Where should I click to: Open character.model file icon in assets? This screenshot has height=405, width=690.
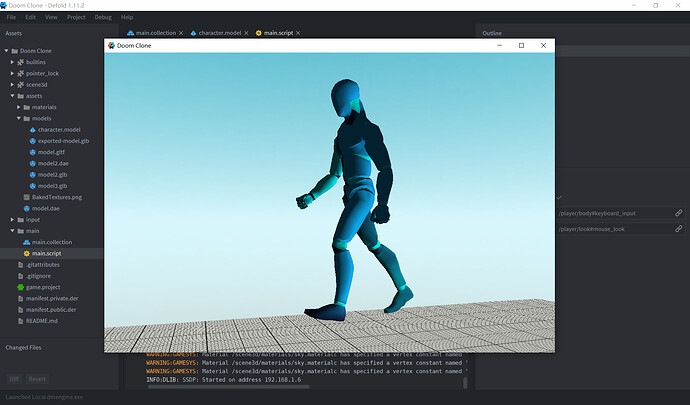point(33,130)
